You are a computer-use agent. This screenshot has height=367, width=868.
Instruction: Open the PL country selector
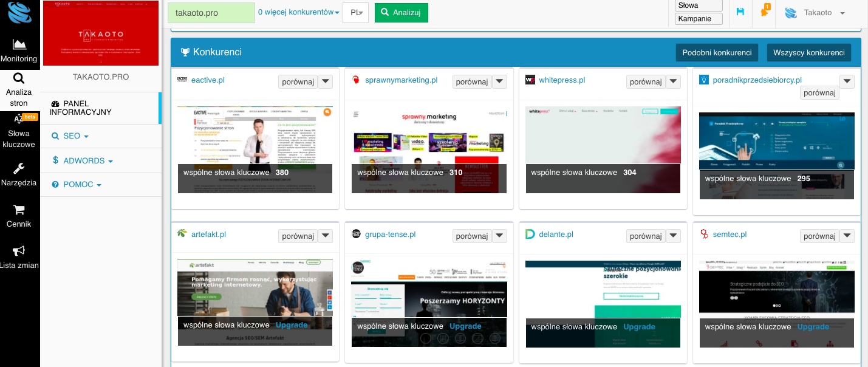[355, 13]
